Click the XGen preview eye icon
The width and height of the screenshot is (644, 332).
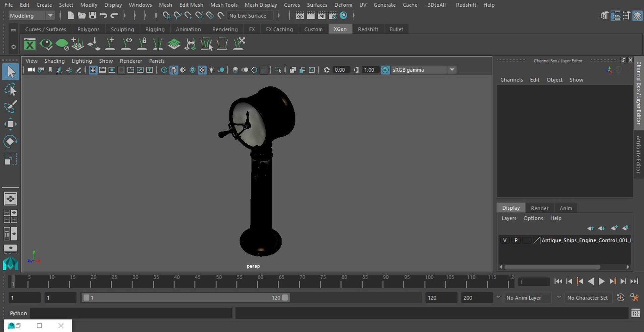pyautogui.click(x=46, y=44)
